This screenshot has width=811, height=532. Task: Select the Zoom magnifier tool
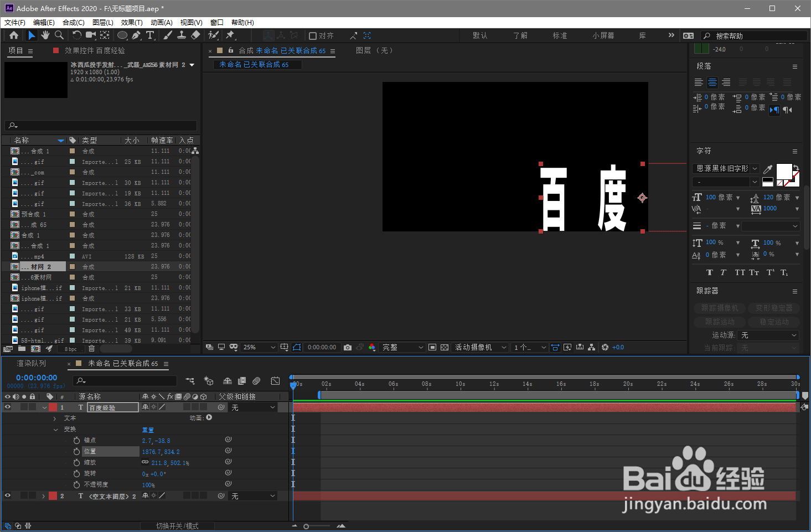point(59,35)
